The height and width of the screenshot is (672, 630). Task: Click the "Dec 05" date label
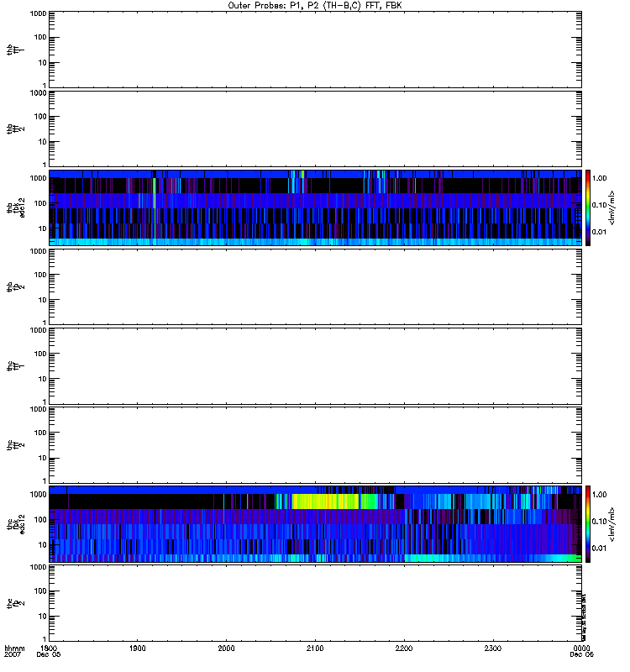pyautogui.click(x=49, y=655)
